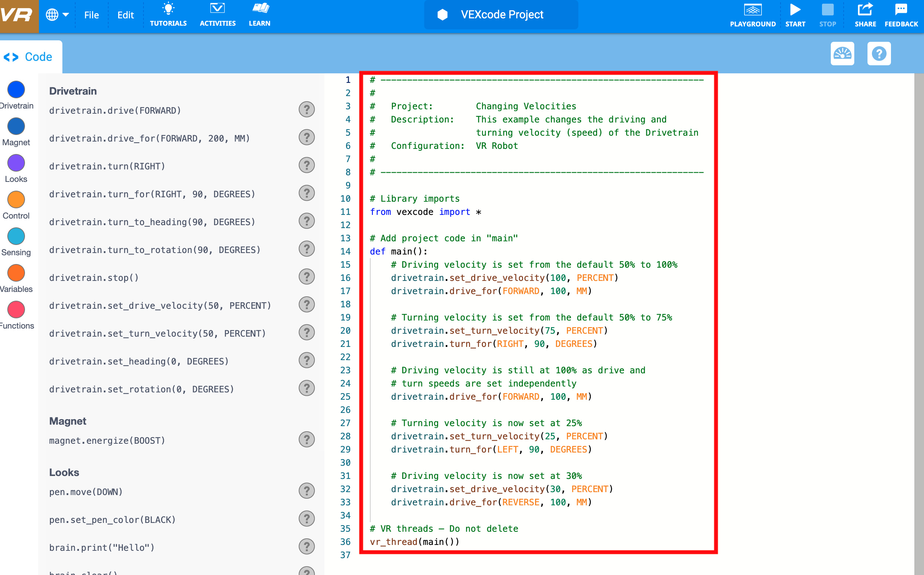Viewport: 924px width, 575px height.
Task: Rename the project in the VEXcode Project field
Action: point(502,14)
